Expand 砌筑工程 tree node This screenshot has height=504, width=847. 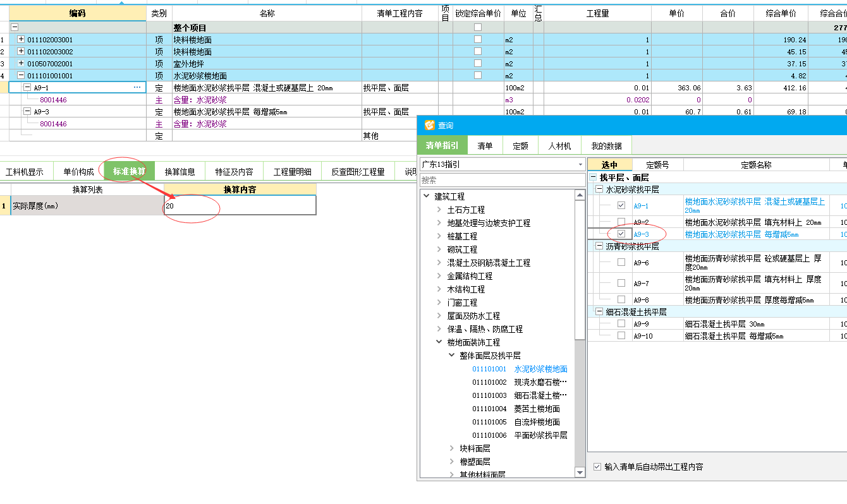point(439,249)
